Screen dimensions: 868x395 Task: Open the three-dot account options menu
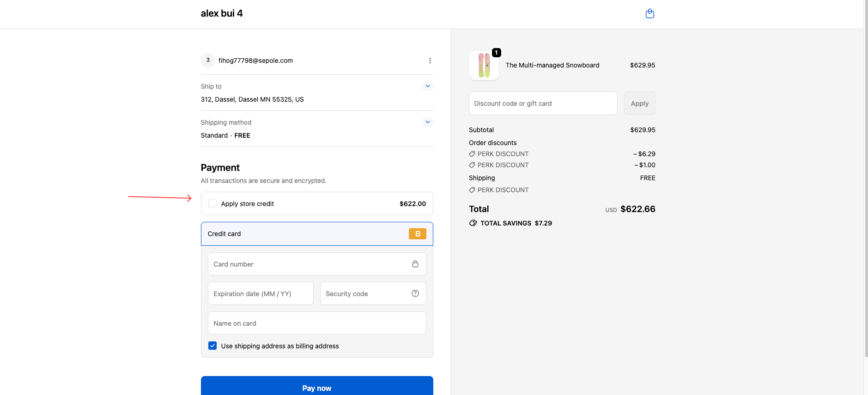tap(430, 61)
